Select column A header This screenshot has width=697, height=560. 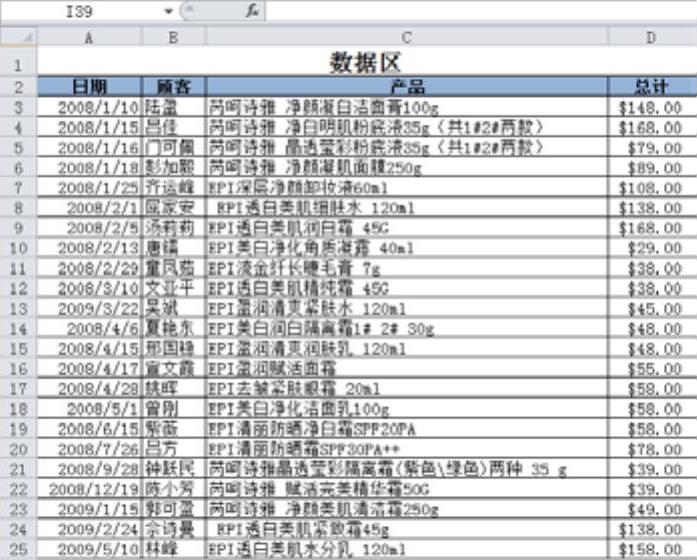pyautogui.click(x=89, y=38)
